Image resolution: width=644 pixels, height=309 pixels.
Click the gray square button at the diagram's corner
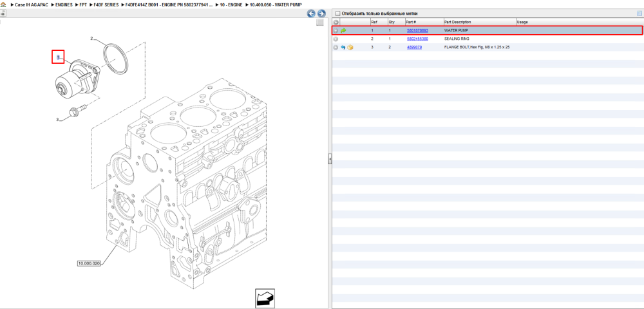pos(320,23)
